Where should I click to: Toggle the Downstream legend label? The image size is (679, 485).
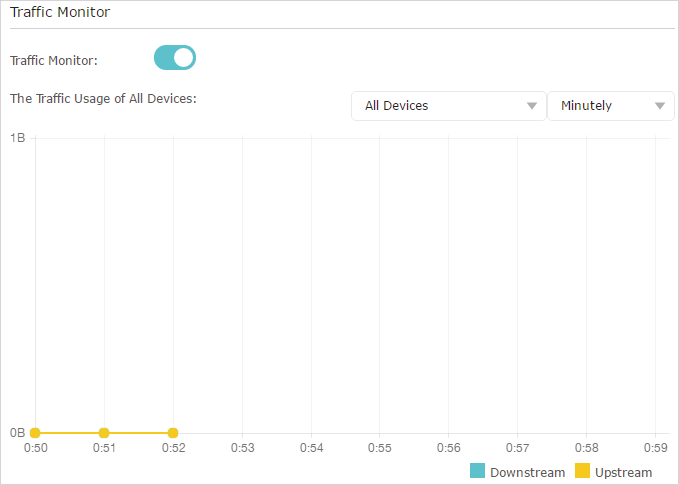(527, 472)
